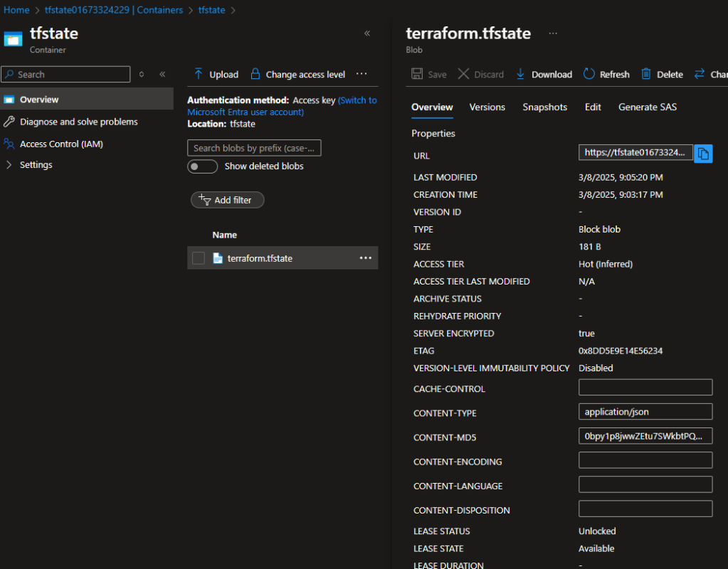Switch to the Generate SAS tab
The width and height of the screenshot is (728, 569).
coord(647,107)
